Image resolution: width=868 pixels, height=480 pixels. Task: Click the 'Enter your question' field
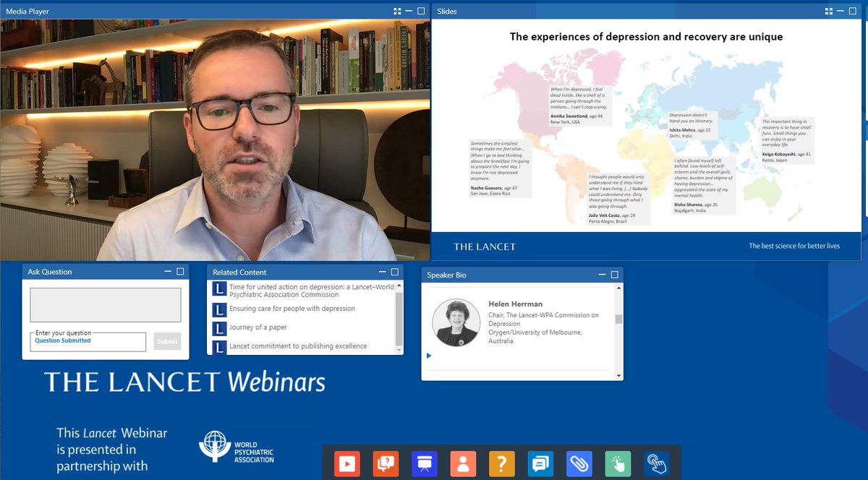88,342
